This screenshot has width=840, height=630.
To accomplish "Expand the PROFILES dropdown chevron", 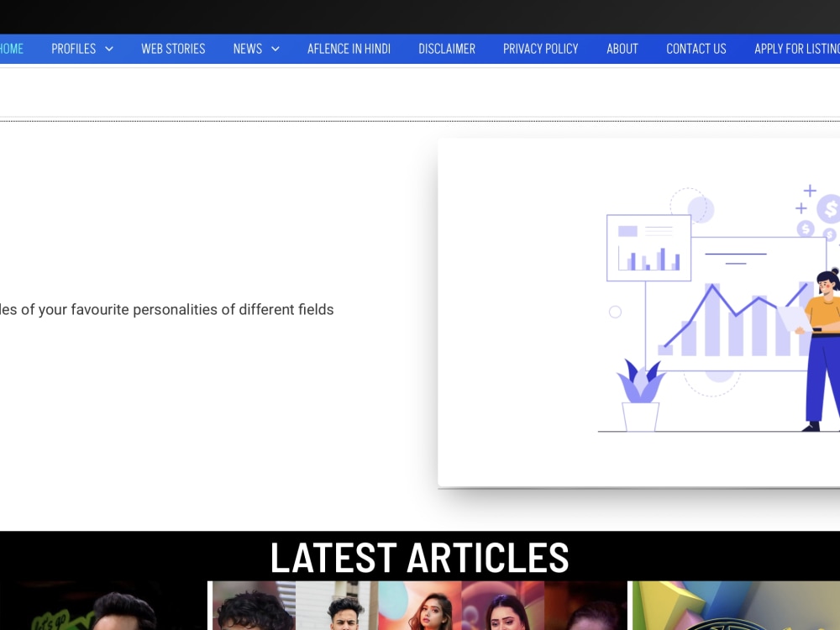I will (109, 49).
